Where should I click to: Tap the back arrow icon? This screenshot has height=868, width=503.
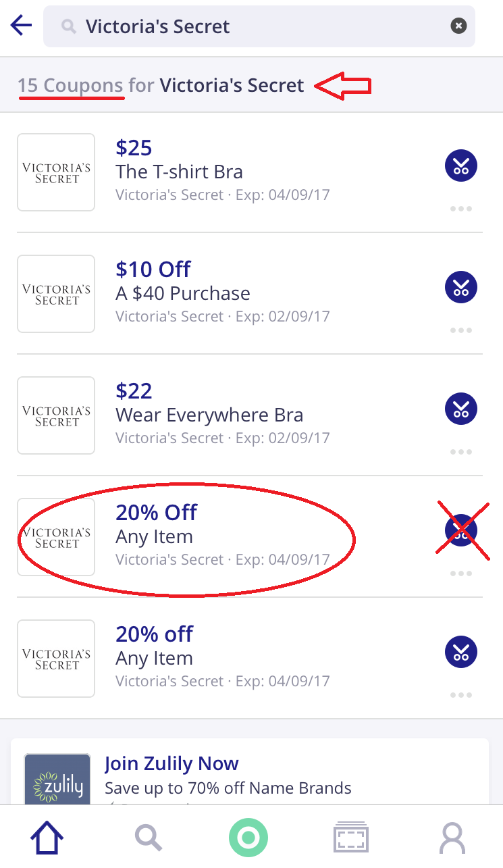pyautogui.click(x=22, y=26)
